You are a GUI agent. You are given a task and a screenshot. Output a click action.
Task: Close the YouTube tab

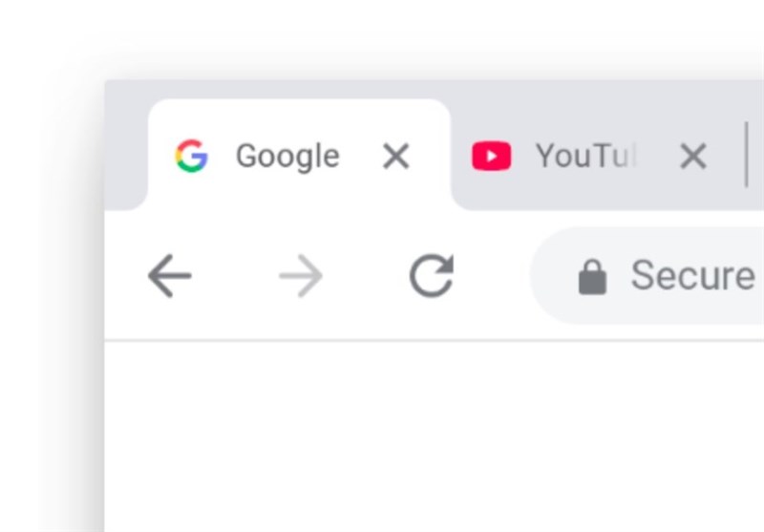pyautogui.click(x=692, y=156)
